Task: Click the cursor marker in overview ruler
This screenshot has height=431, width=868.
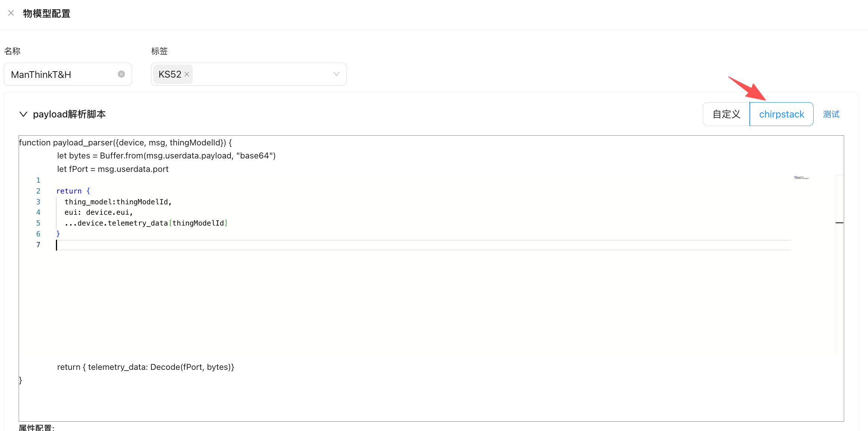Action: [839, 223]
